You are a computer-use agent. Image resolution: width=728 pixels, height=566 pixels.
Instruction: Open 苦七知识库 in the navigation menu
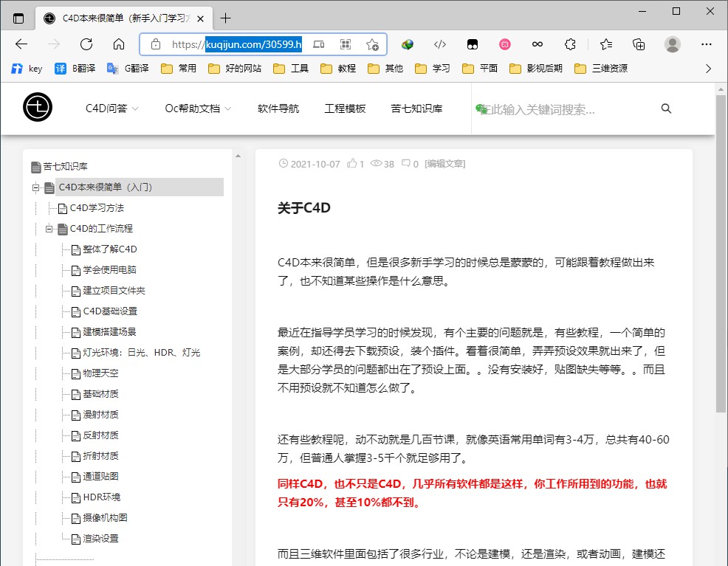416,108
